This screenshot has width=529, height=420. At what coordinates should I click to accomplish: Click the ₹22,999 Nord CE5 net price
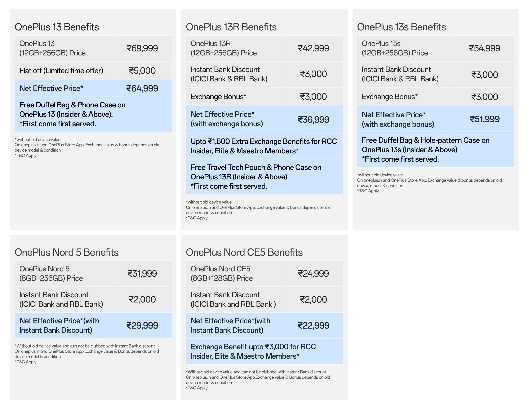tap(313, 326)
